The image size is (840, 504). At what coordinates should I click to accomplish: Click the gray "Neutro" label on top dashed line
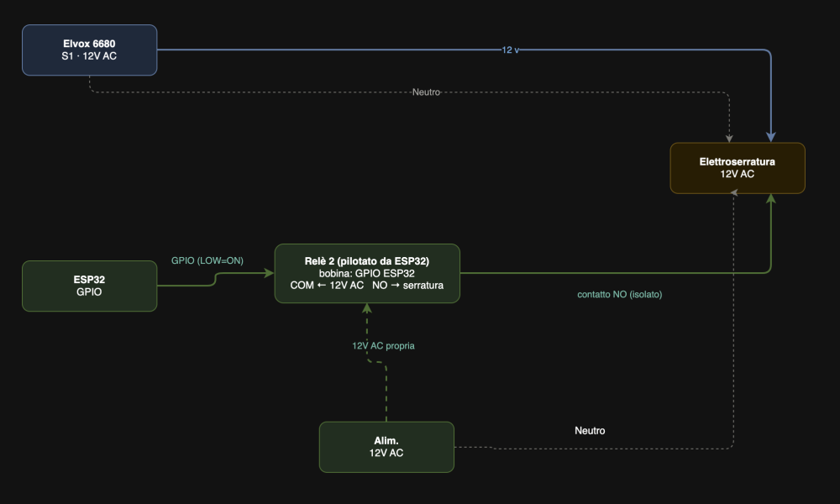(426, 92)
